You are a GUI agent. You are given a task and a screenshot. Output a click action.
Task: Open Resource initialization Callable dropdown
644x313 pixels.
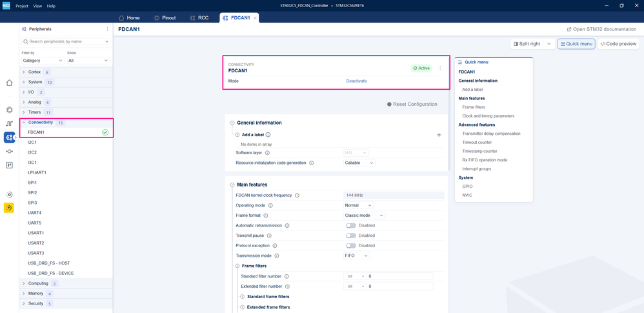coord(359,163)
